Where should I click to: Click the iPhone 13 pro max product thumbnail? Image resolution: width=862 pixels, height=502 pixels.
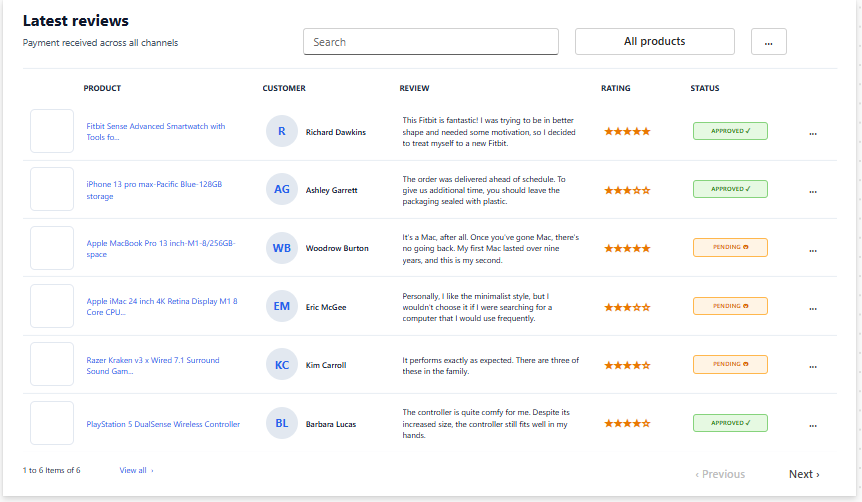coord(52,189)
